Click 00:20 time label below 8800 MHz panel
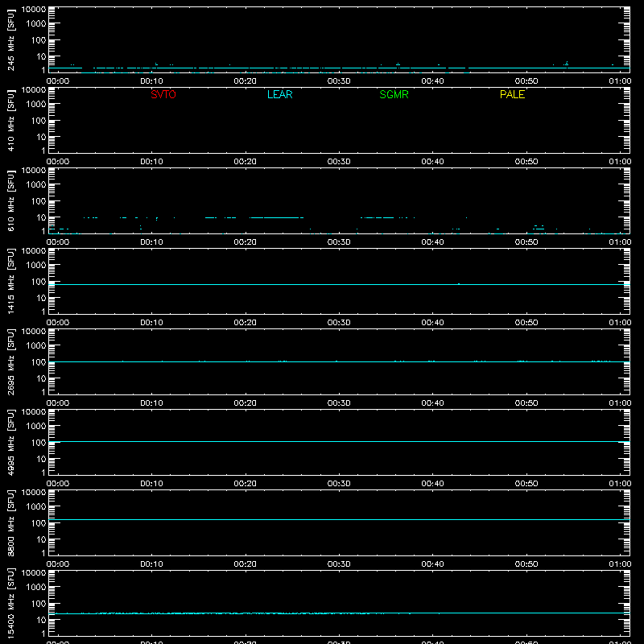644x644 pixels. pyautogui.click(x=246, y=564)
